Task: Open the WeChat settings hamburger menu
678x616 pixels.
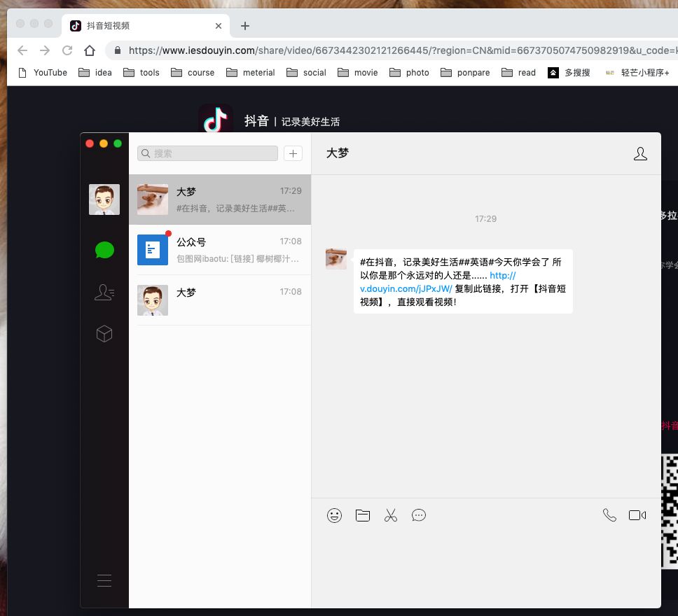Action: coord(104,580)
